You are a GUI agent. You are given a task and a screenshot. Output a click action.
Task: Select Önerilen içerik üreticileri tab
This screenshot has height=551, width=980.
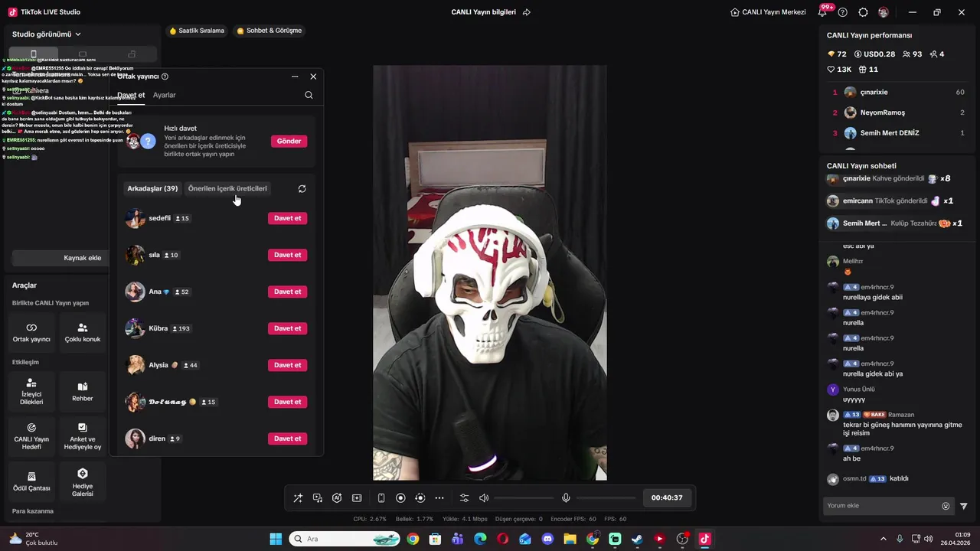point(227,189)
